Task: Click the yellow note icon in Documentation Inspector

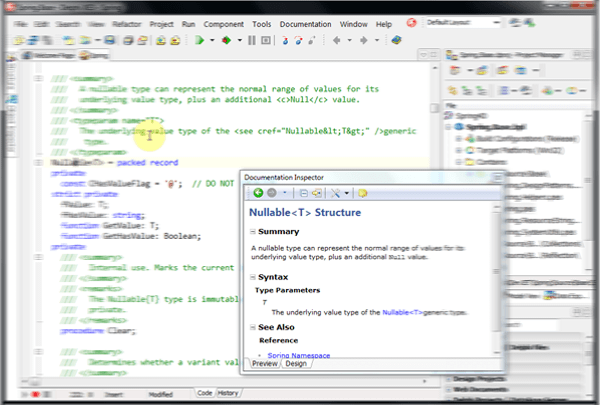Action: (362, 193)
